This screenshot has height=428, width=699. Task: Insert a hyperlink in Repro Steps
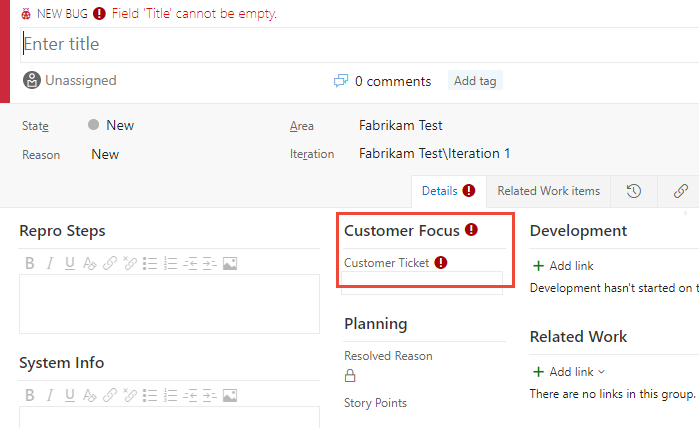point(110,264)
